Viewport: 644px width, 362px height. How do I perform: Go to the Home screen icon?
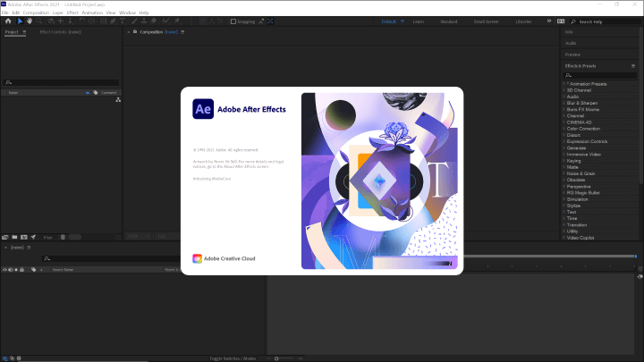pyautogui.click(x=8, y=21)
